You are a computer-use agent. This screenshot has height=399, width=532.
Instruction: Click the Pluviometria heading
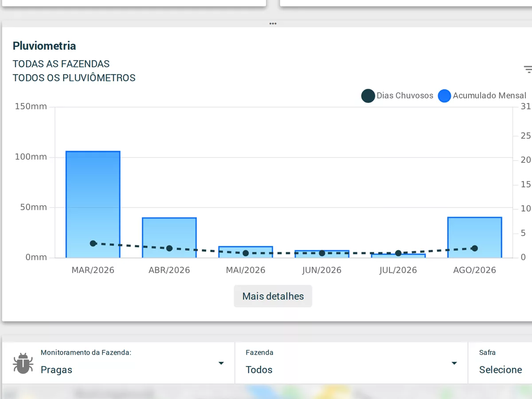click(44, 46)
